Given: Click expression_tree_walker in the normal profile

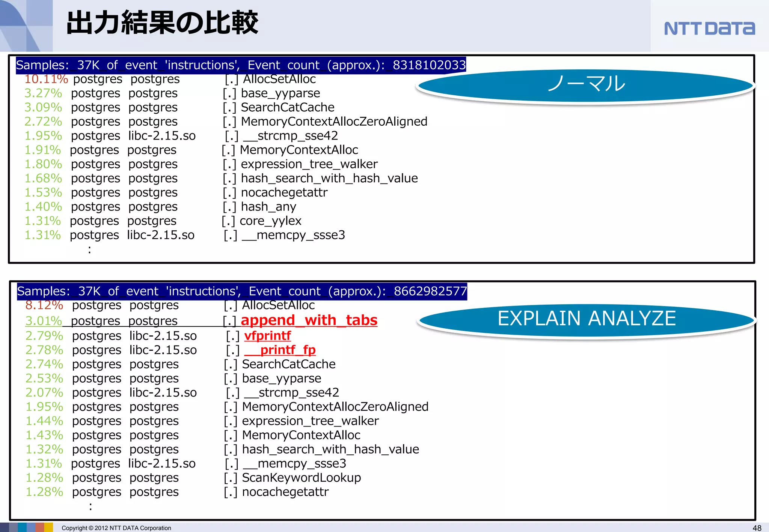Looking at the screenshot, I should tap(309, 164).
